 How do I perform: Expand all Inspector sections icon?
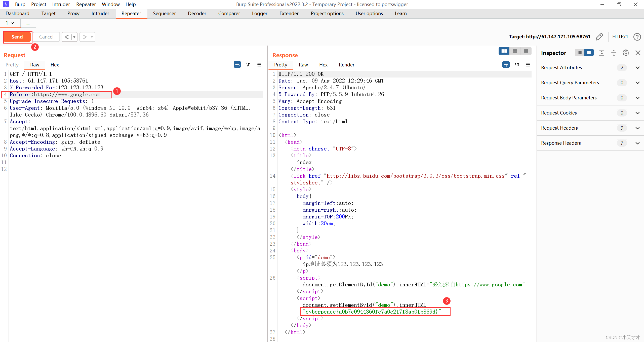tap(601, 53)
